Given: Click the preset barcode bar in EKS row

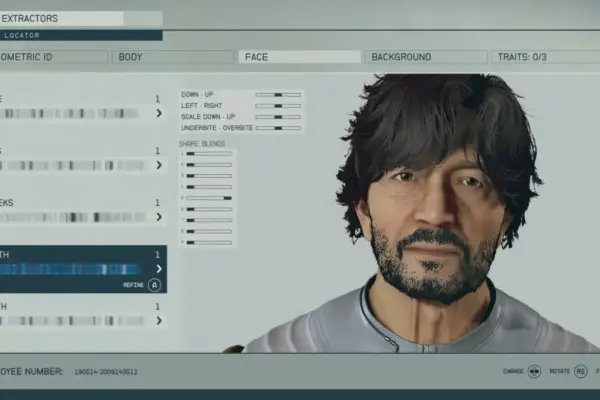Looking at the screenshot, I should 73,217.
